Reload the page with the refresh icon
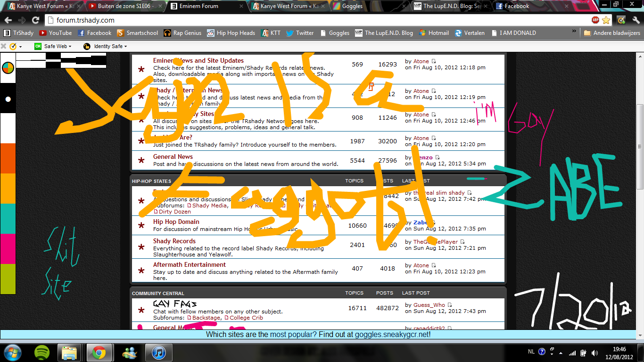This screenshot has width=644, height=362. [35, 20]
